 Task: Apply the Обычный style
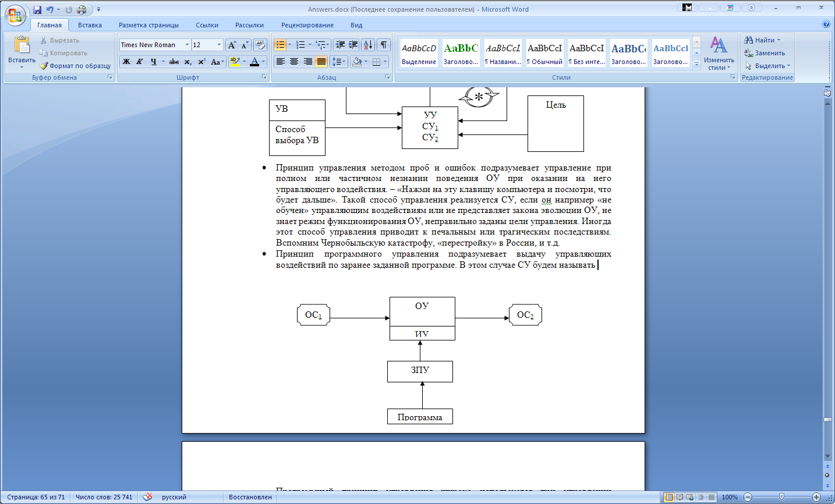click(545, 53)
